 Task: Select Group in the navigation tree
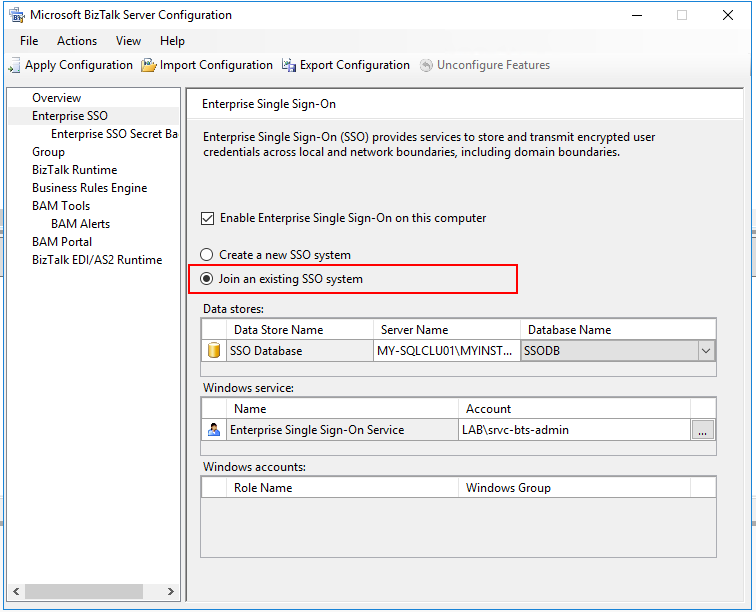point(48,152)
